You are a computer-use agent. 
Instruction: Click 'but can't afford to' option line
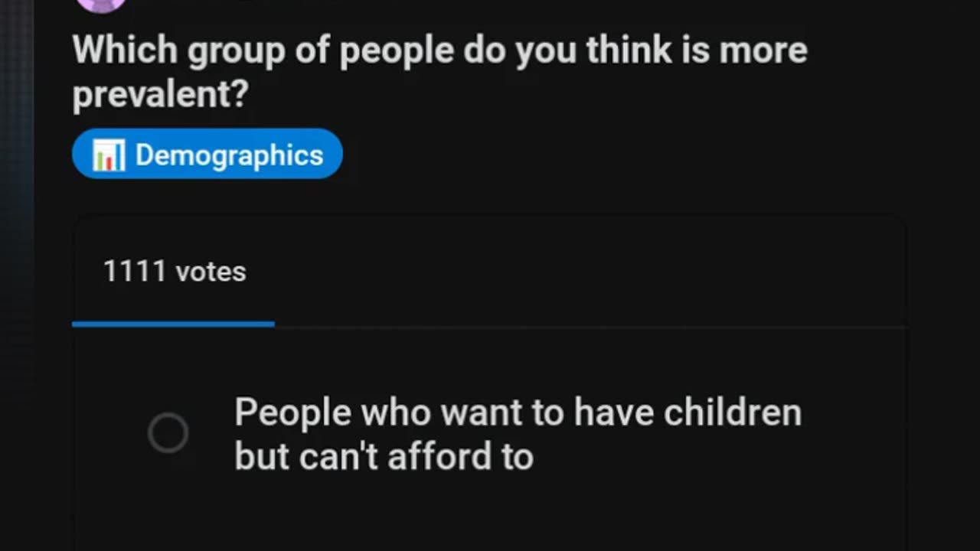(384, 457)
